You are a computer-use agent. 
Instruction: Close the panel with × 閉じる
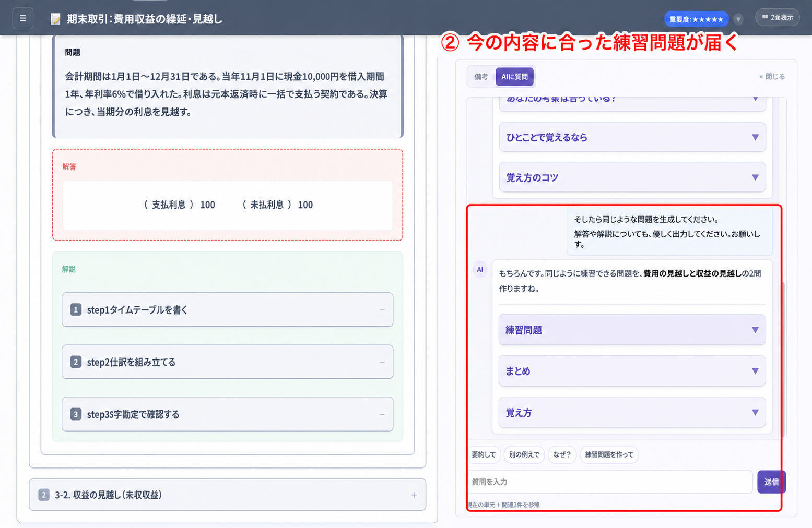772,77
